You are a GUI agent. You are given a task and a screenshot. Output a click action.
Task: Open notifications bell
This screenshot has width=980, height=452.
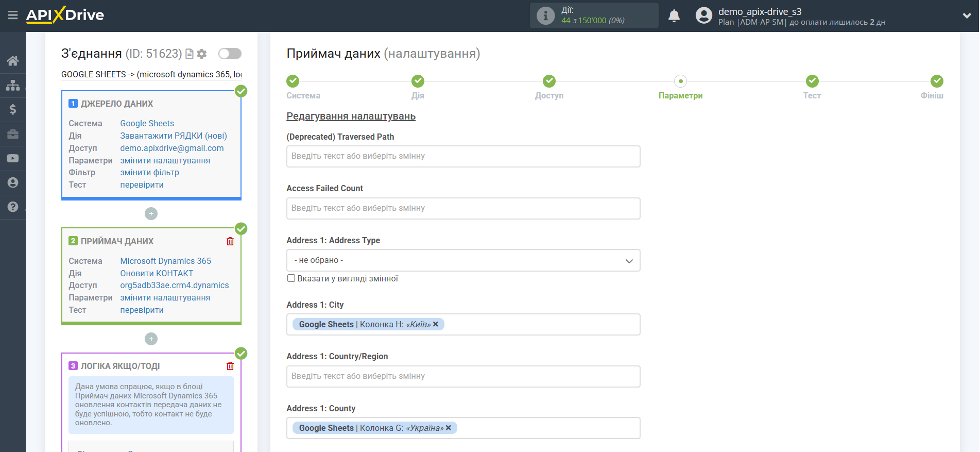tap(674, 16)
